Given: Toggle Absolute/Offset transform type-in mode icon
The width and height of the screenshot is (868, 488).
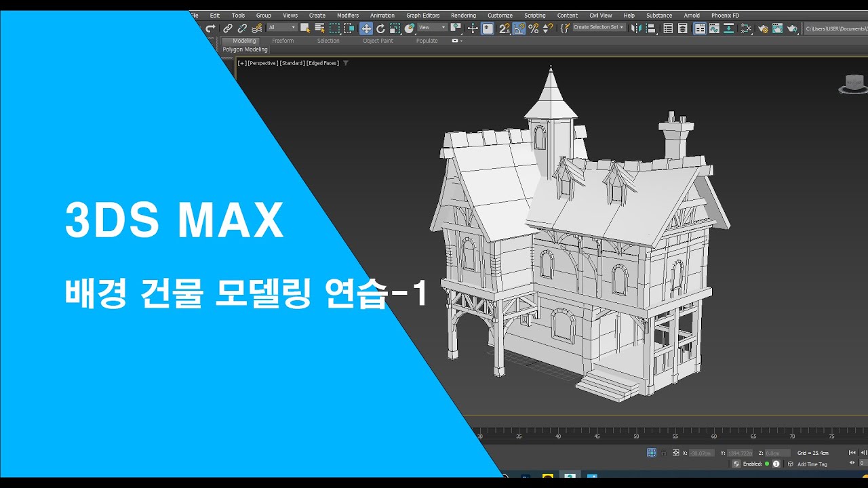Looking at the screenshot, I should pyautogui.click(x=676, y=453).
